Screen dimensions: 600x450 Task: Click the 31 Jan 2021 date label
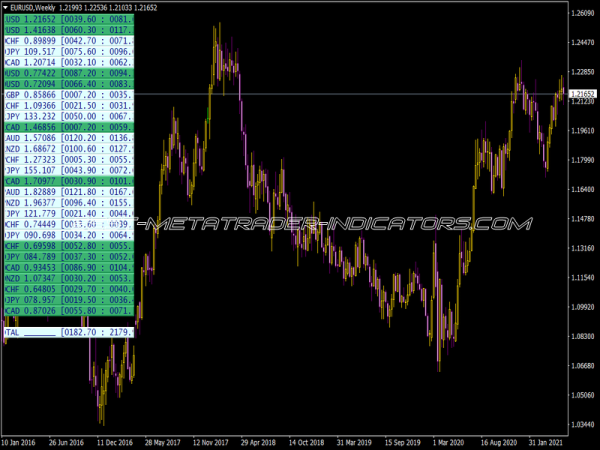click(x=546, y=441)
